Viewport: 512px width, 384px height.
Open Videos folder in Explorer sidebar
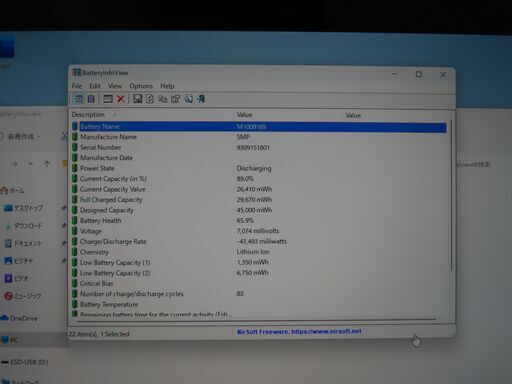point(17,278)
